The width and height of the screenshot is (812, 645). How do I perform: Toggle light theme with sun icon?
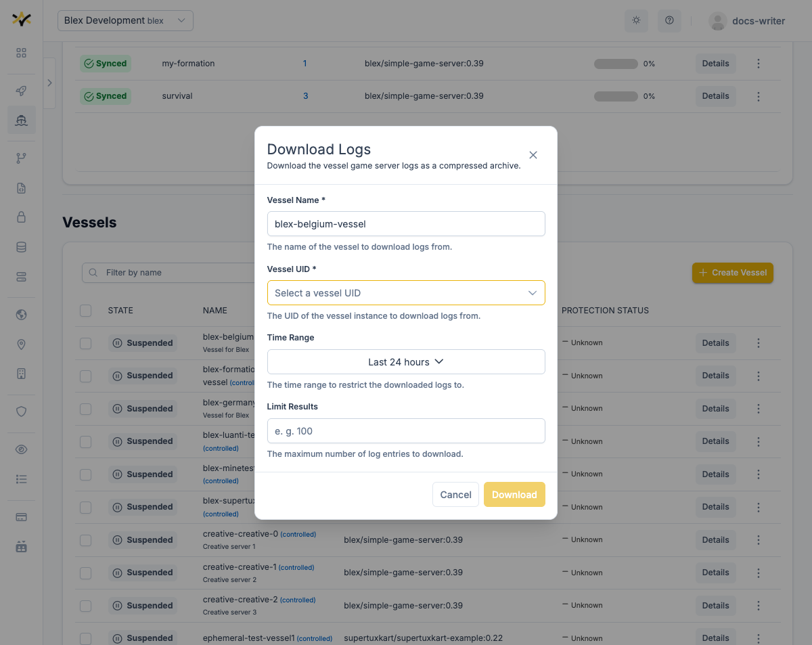(636, 20)
